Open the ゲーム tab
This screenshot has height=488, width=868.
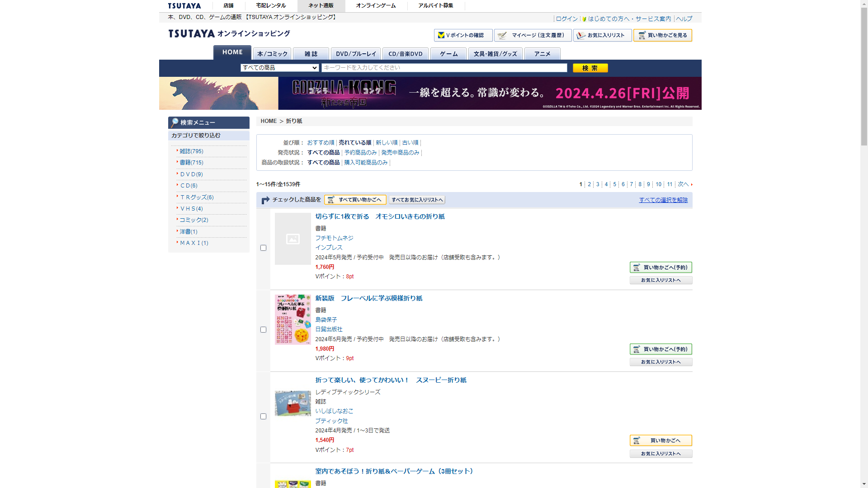coord(448,54)
